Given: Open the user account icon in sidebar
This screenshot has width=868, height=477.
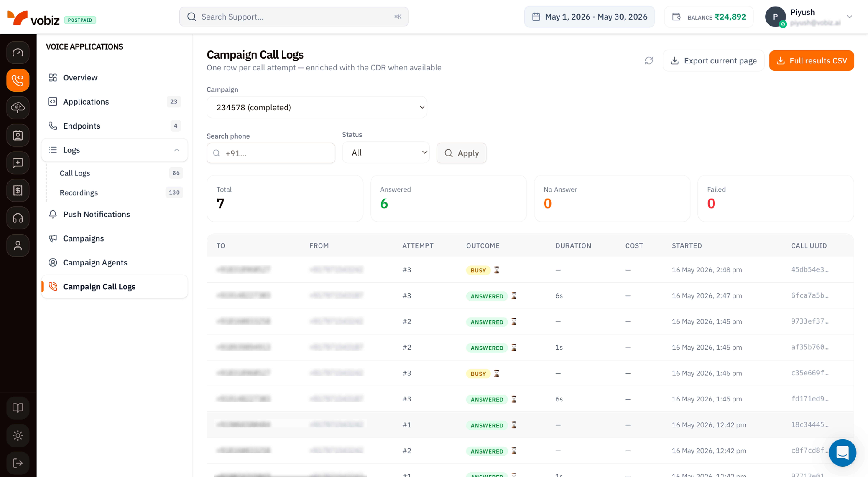Looking at the screenshot, I should pos(18,246).
